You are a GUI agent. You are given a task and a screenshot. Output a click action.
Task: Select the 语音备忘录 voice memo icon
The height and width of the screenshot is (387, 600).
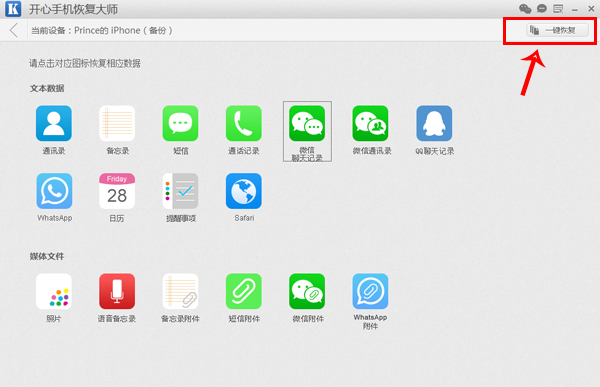[x=117, y=291]
